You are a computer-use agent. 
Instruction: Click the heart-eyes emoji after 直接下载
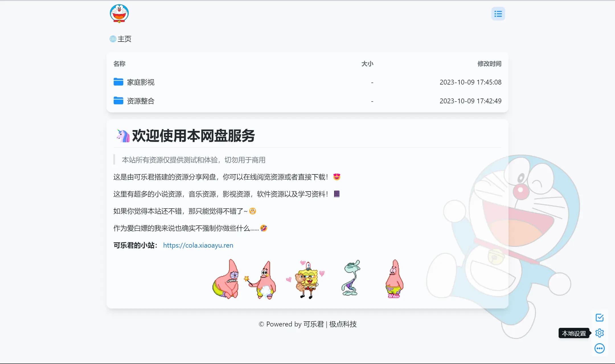[x=337, y=177]
